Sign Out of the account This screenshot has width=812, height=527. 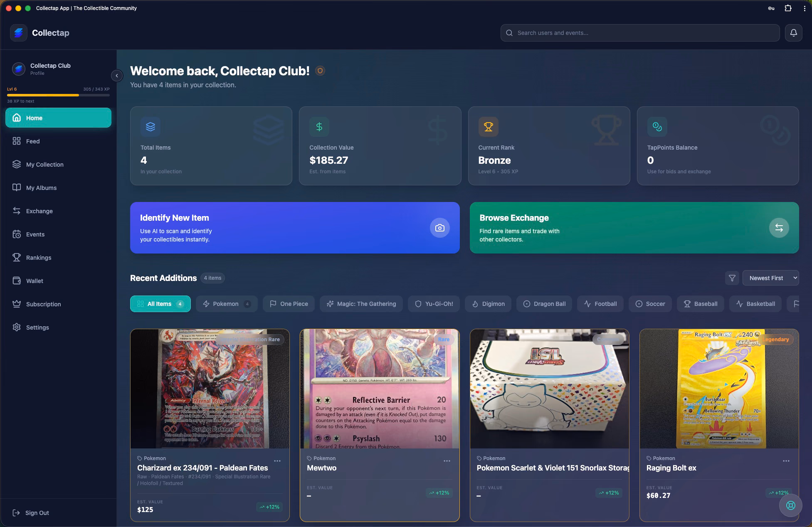31,513
